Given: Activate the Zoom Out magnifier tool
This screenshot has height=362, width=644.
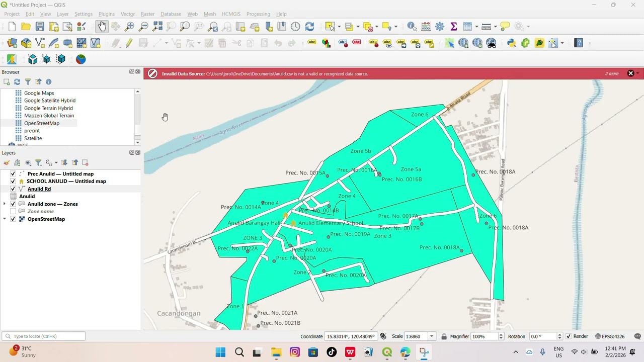Looking at the screenshot, I should pos(143,27).
